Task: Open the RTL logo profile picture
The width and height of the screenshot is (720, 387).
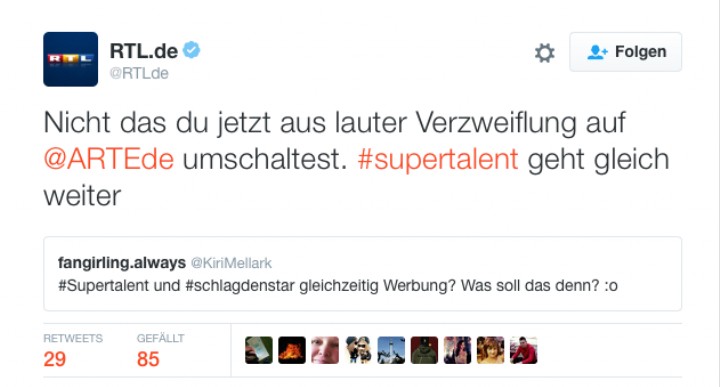Action: [x=70, y=59]
